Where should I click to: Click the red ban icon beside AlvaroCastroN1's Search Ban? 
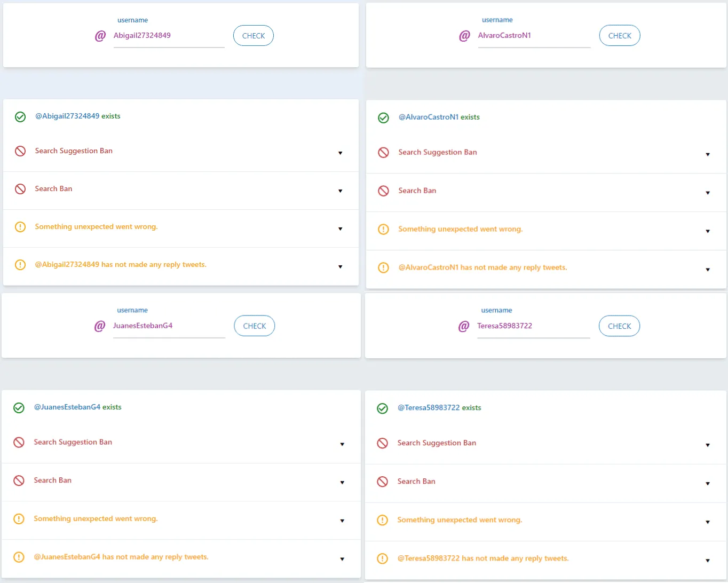pyautogui.click(x=383, y=191)
